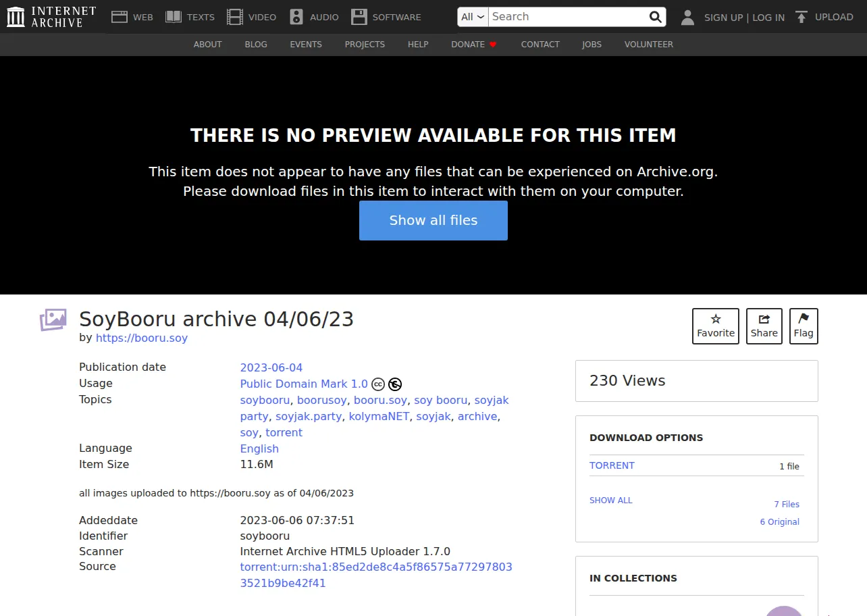The height and width of the screenshot is (616, 867).
Task: Open the Help menu item
Action: click(418, 45)
